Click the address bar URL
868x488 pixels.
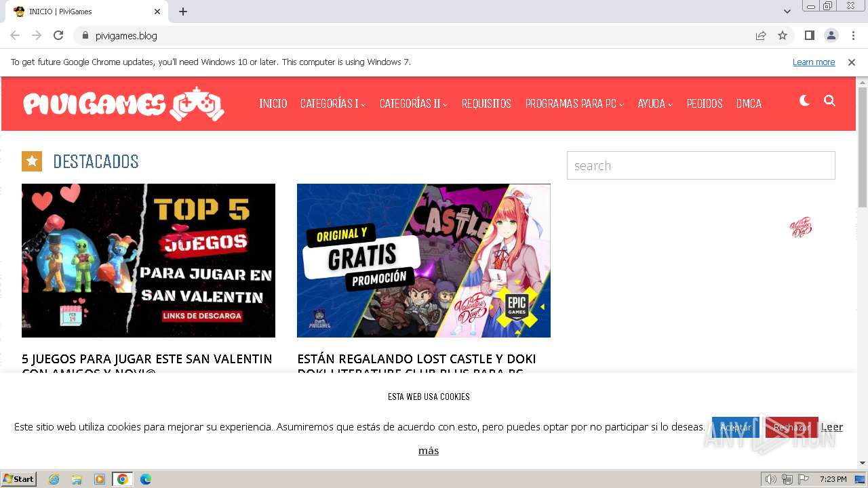tap(126, 35)
